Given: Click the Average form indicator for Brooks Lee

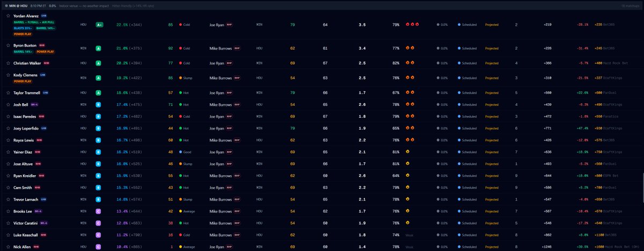Looking at the screenshot, I should coord(187,211).
